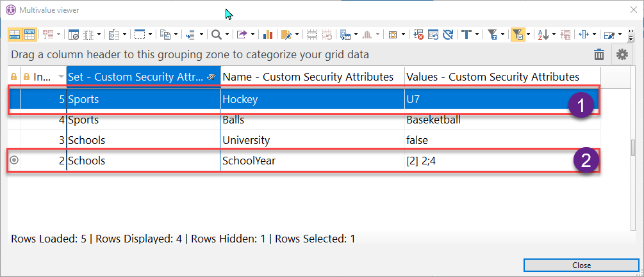Toggle the first highlighted grid view button
The height and width of the screenshot is (277, 644).
[14, 35]
